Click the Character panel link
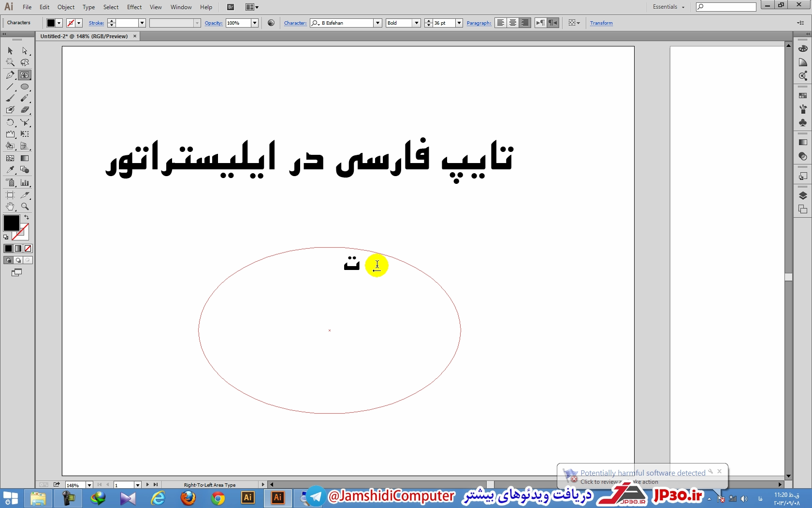 295,23
